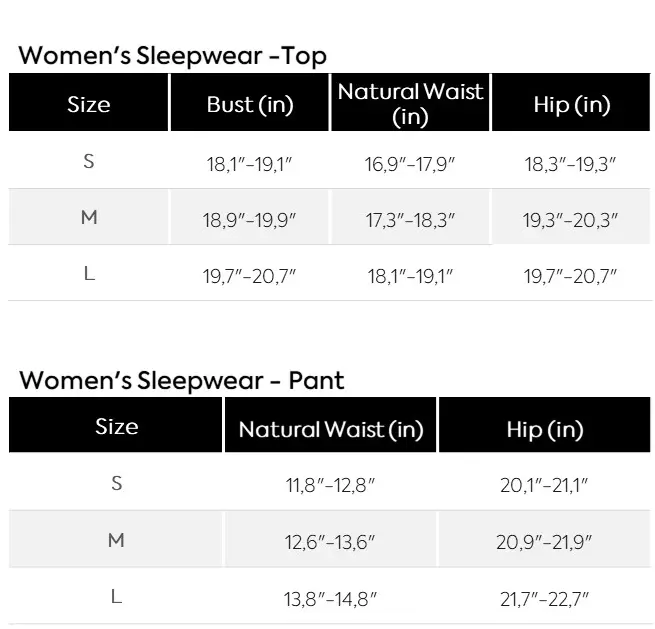Click the 17,3"–18,3" waist measurement
Viewport: 655px width, 629px height.
click(410, 220)
